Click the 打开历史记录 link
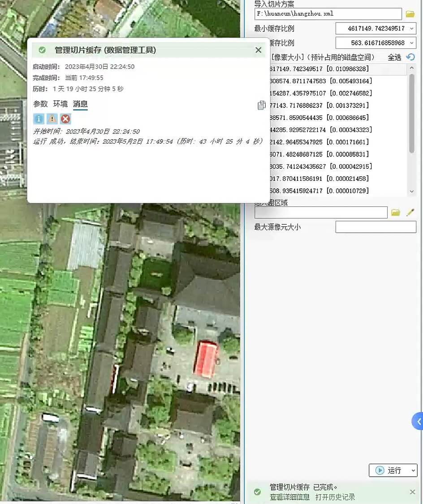423x504 pixels. pos(335,497)
